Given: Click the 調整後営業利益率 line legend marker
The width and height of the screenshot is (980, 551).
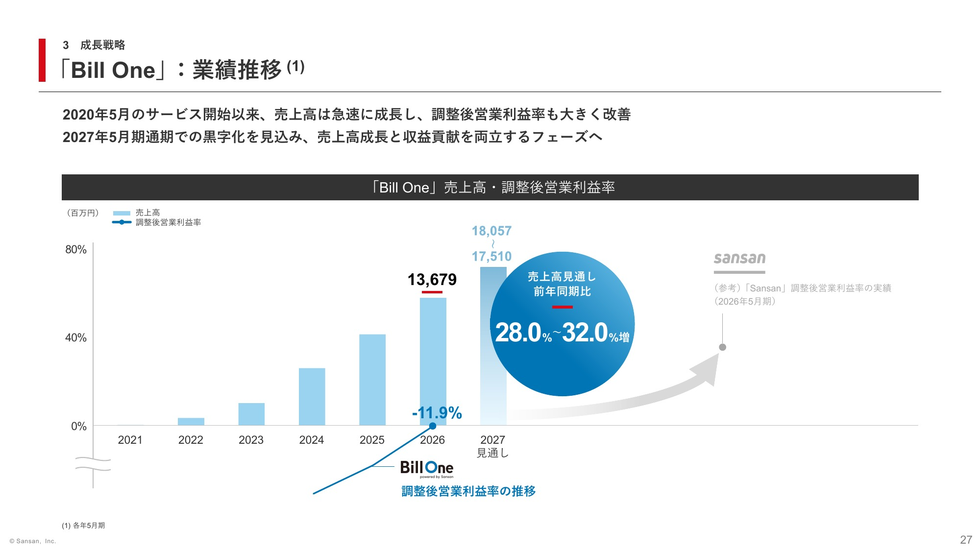Looking at the screenshot, I should (x=122, y=222).
